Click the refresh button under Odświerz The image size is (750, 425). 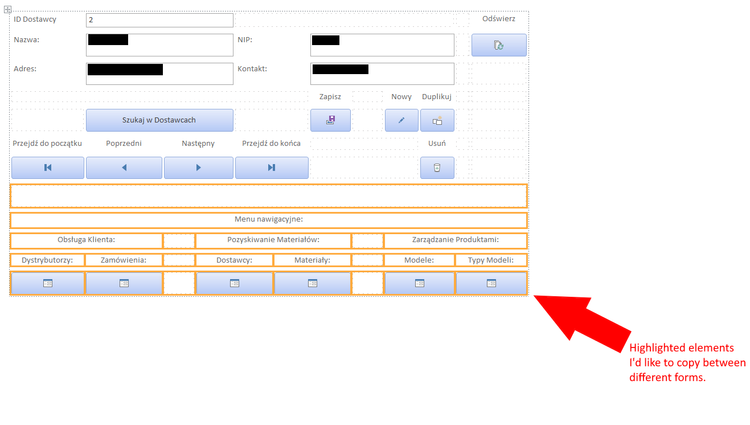pos(498,45)
